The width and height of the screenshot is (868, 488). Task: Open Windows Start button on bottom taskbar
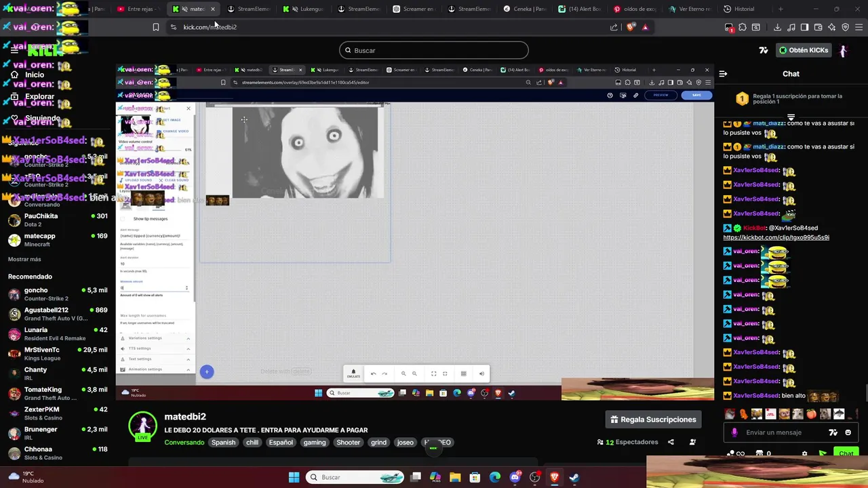tap(294, 477)
